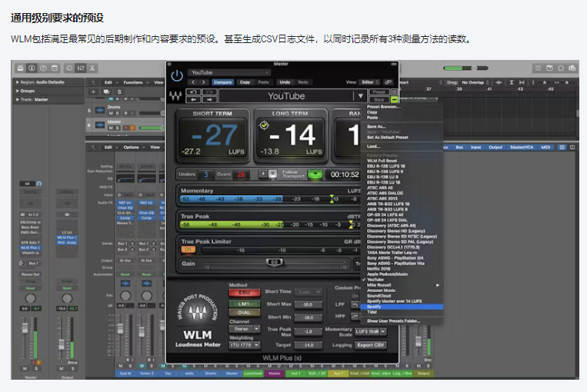Open Mike Russell submenu in preset menu
The width and height of the screenshot is (587, 392).
(x=402, y=285)
